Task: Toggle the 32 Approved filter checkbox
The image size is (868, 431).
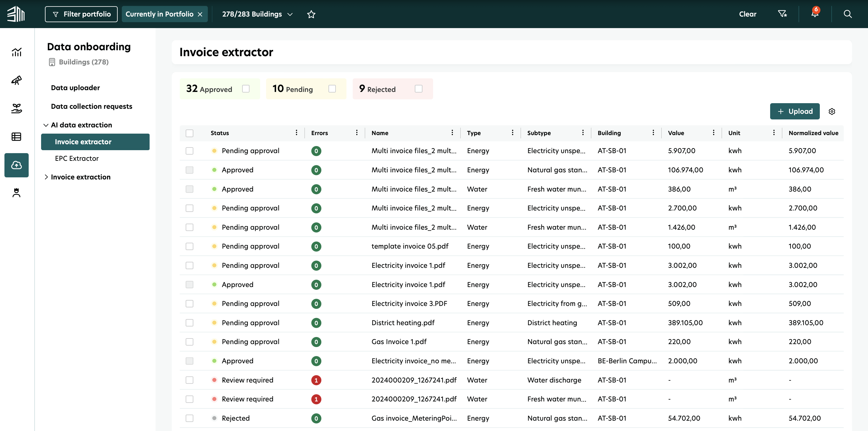Action: point(246,89)
